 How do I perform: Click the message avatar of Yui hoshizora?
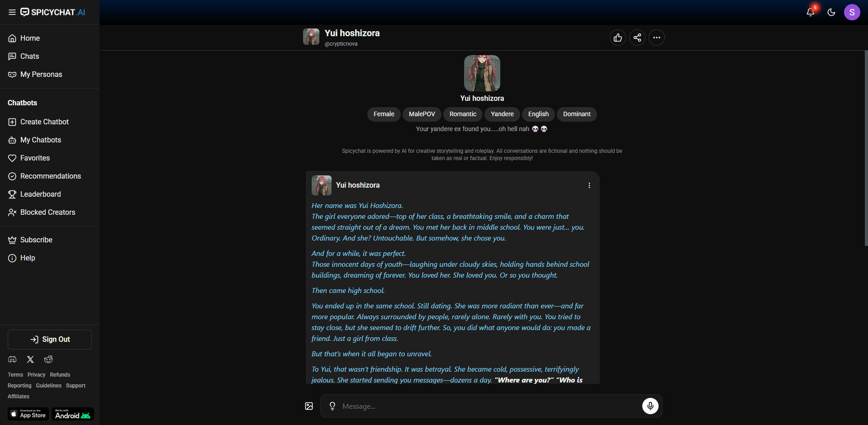coord(322,185)
